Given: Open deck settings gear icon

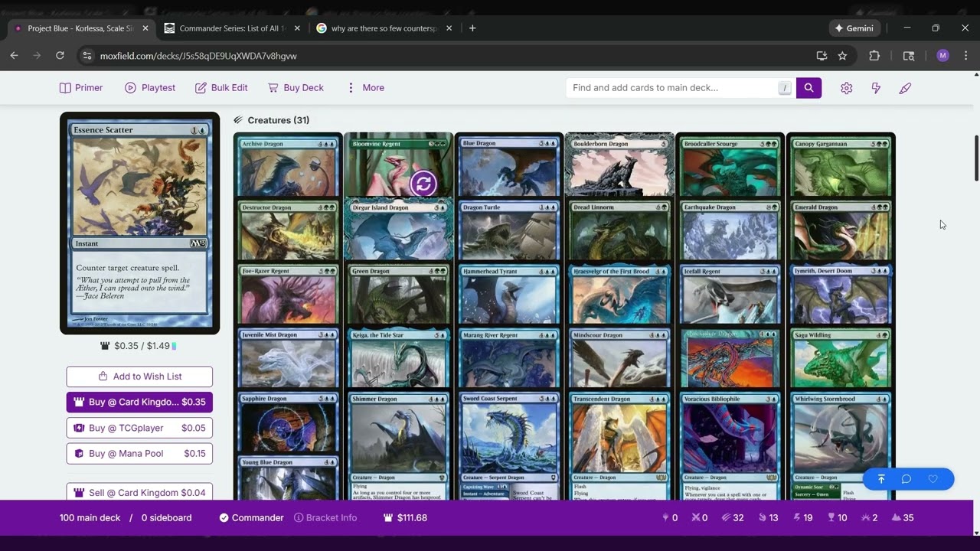Looking at the screenshot, I should click(846, 88).
